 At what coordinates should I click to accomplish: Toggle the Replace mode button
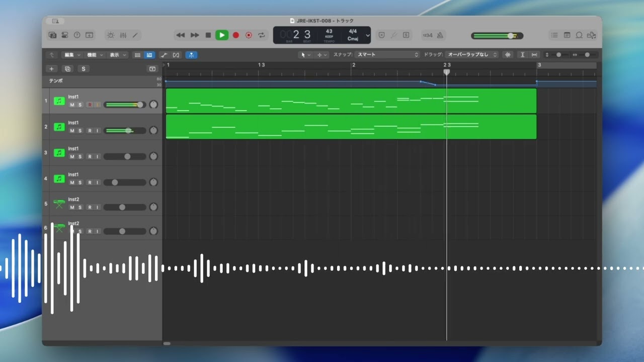(x=381, y=35)
